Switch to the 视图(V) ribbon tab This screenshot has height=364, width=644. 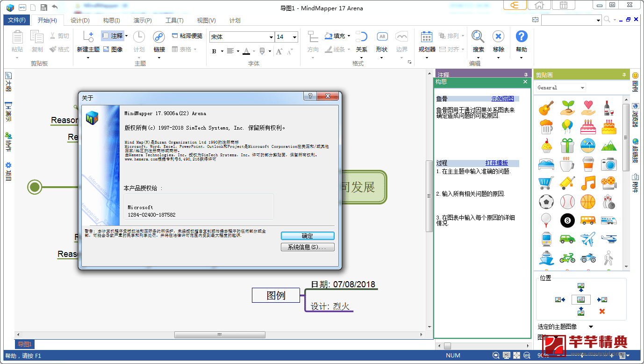206,20
